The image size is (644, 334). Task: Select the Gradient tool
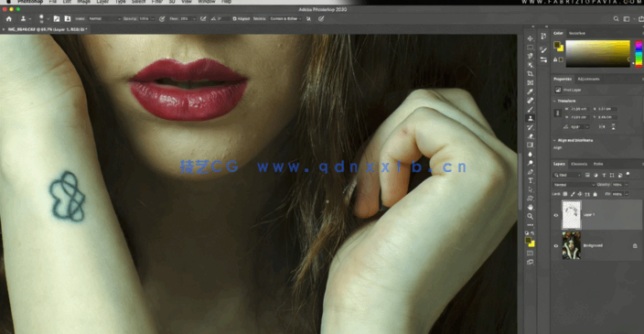[x=531, y=145]
